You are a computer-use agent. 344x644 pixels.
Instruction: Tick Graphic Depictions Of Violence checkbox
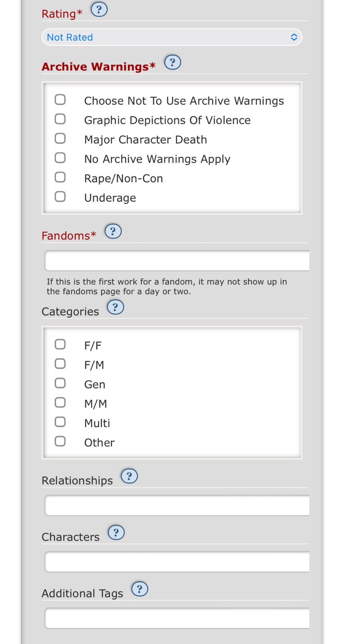[60, 119]
